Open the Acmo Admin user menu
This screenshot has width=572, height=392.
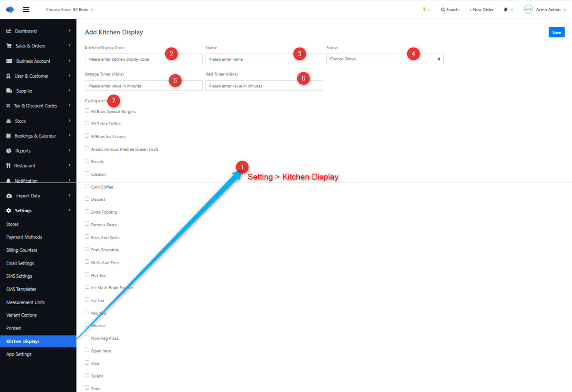(x=545, y=10)
